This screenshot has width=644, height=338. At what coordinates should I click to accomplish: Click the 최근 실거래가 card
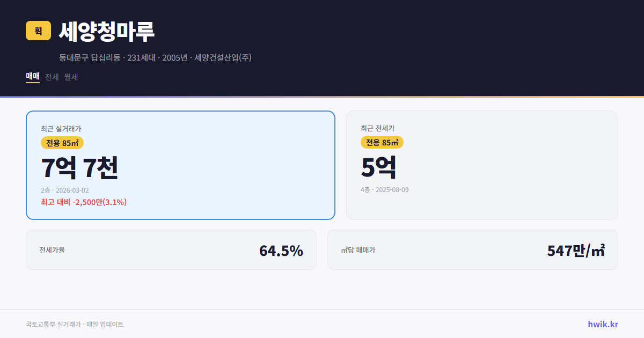pos(180,165)
